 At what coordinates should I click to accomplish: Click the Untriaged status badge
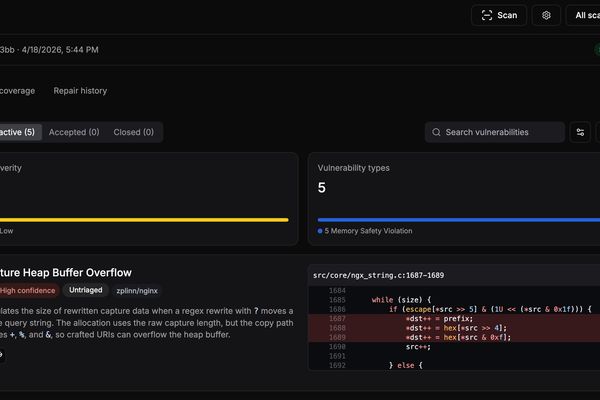click(x=86, y=290)
